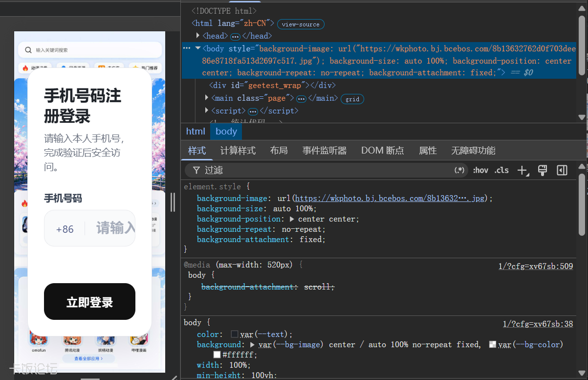Viewport: 588px width, 380px height.
Task: Click the 立即登录 button
Action: pos(89,302)
